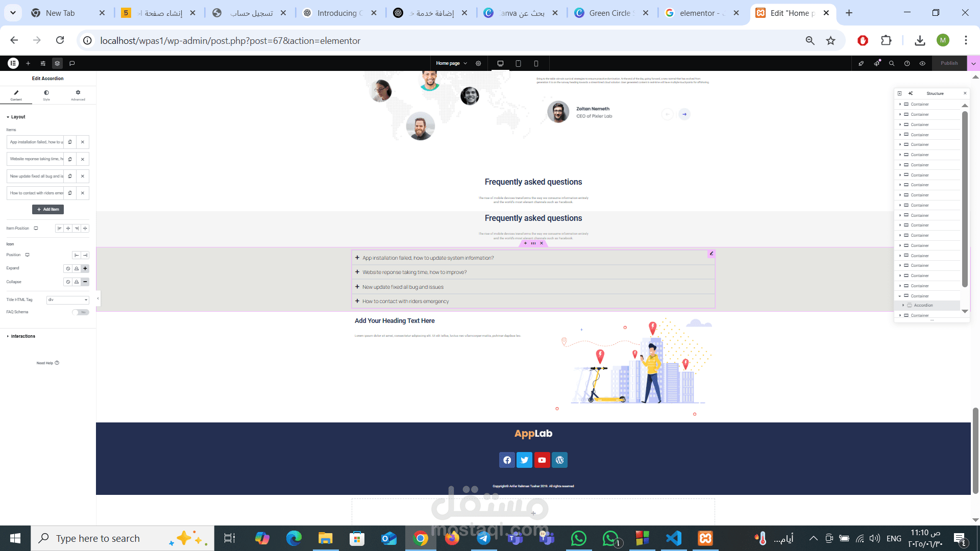
Task: Set icon Position to end
Action: (x=85, y=255)
